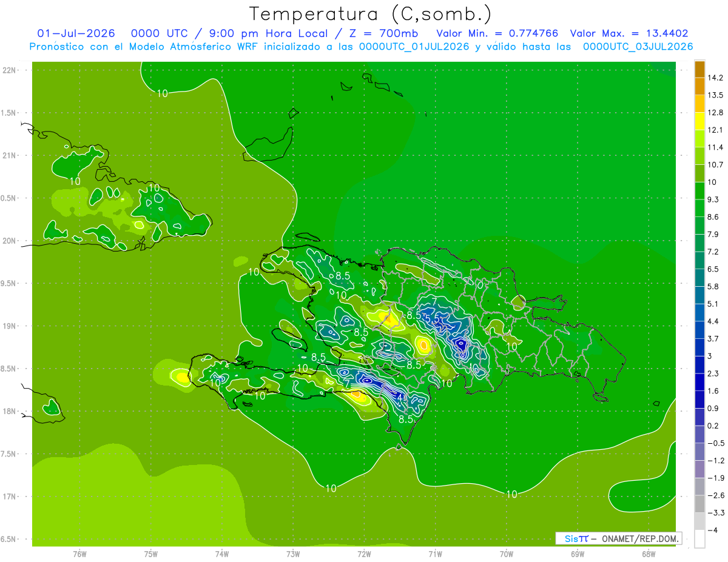Select longitude axis label '71W'
Screen dimensions: 728x562
435,554
